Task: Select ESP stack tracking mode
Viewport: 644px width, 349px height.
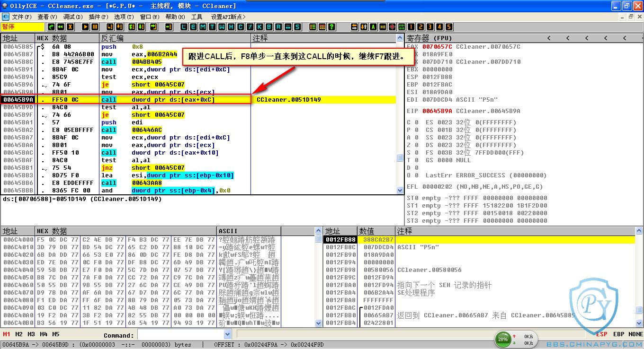Action: click(602, 334)
